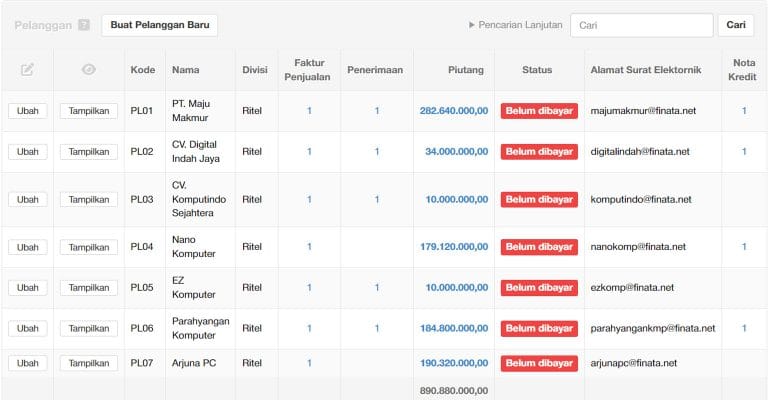768x400 pixels.
Task: Click Piutang column header
Action: tap(465, 70)
